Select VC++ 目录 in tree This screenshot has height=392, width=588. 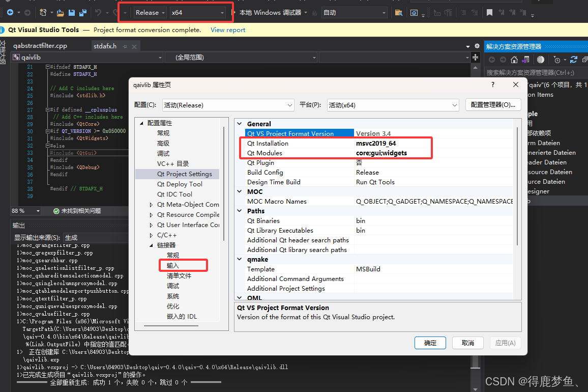[x=173, y=164]
